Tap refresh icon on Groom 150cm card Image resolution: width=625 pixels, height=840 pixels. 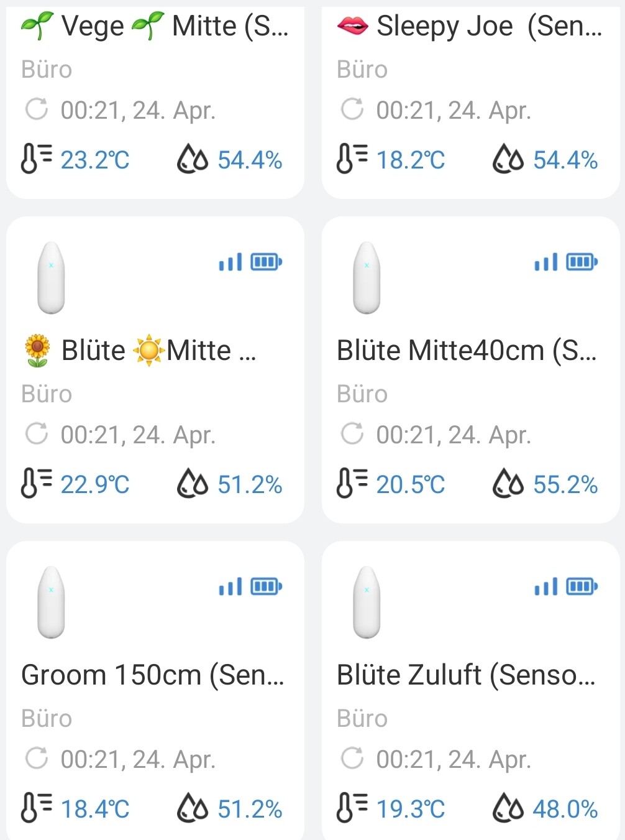pos(36,759)
